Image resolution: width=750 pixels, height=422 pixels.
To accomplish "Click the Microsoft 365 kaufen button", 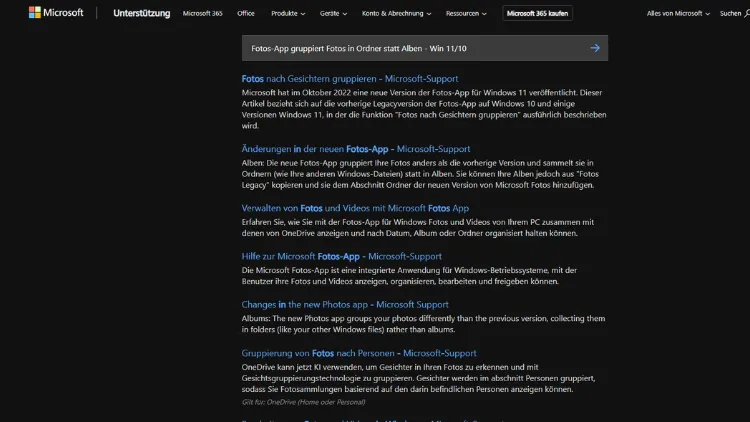I will (537, 14).
